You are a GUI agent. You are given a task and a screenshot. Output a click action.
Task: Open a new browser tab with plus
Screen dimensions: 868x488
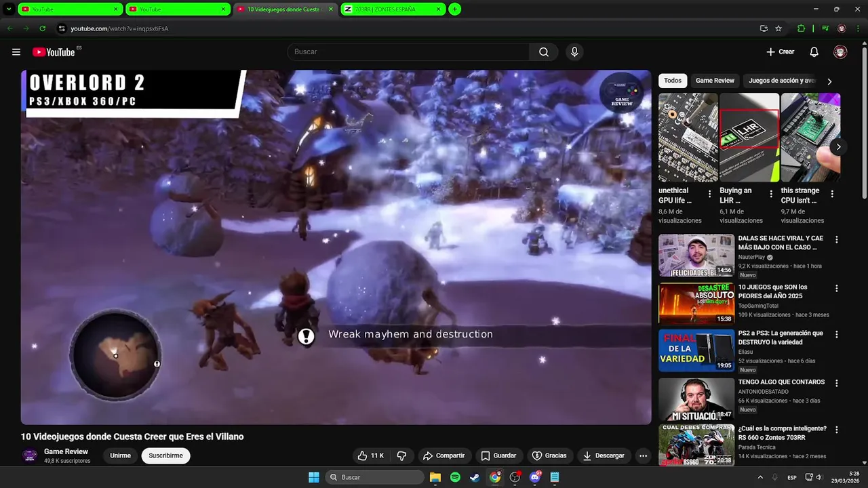(x=455, y=9)
